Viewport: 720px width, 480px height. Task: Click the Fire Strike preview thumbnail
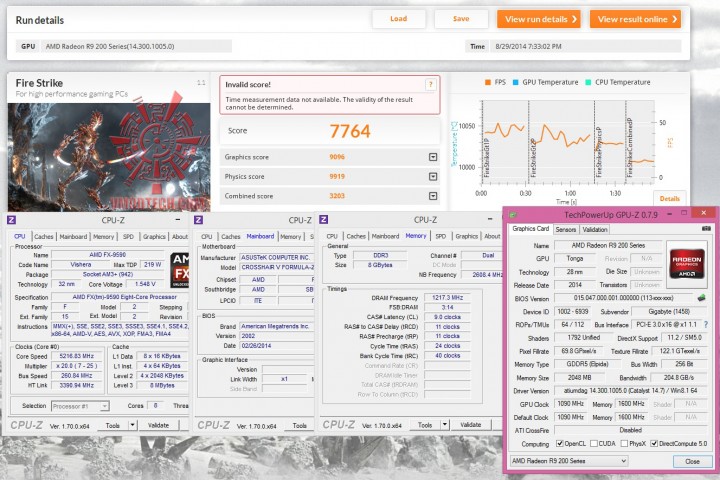click(x=109, y=157)
